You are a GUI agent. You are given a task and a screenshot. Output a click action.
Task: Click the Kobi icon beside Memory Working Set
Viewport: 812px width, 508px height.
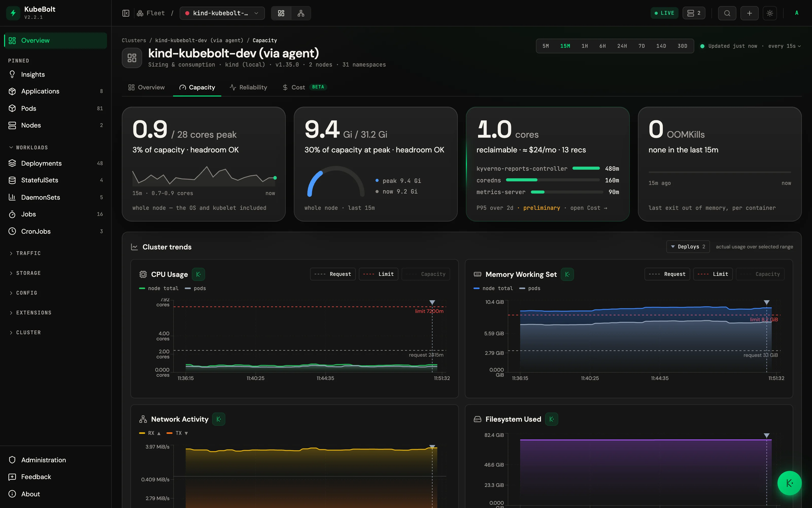[x=567, y=274]
